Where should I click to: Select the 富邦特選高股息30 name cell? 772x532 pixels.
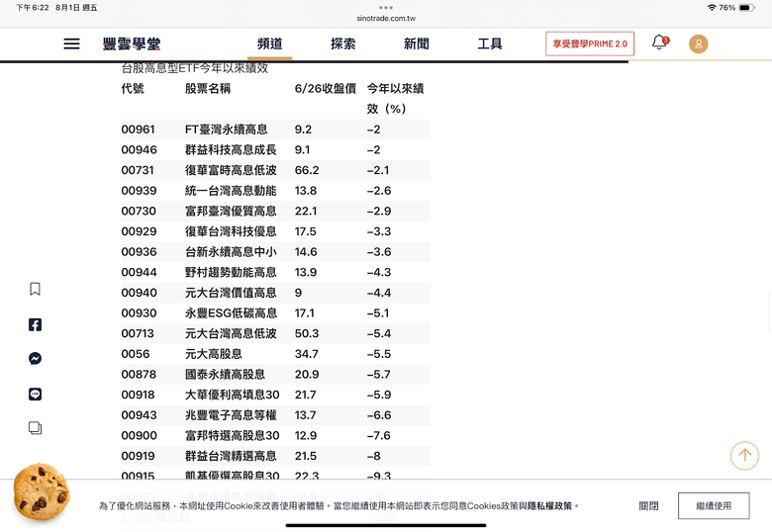click(x=232, y=435)
